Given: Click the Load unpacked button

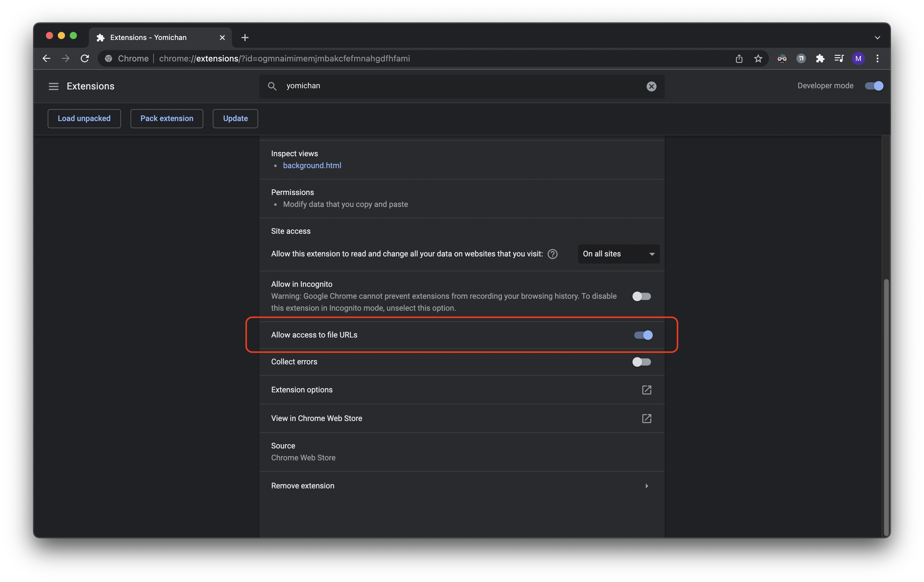Looking at the screenshot, I should coord(84,119).
